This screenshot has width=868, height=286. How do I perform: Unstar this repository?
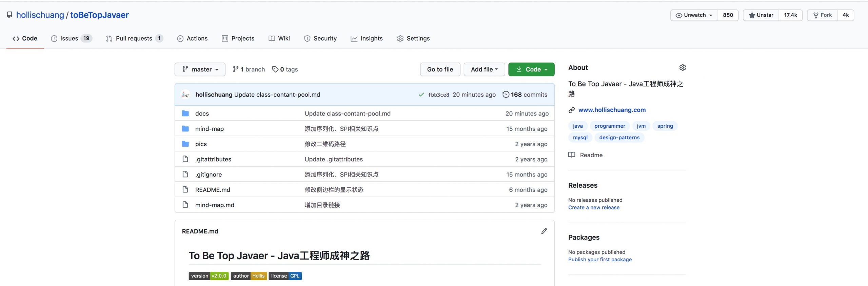pyautogui.click(x=761, y=15)
